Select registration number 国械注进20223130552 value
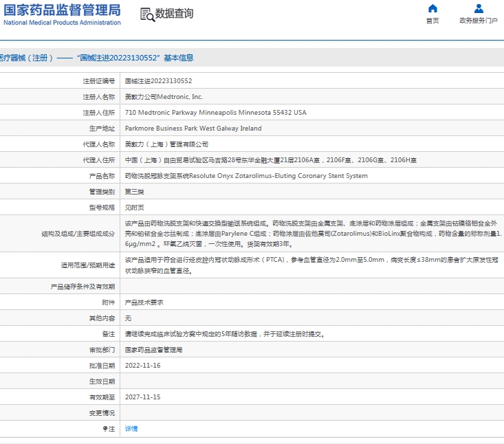504x444 pixels. (x=158, y=81)
